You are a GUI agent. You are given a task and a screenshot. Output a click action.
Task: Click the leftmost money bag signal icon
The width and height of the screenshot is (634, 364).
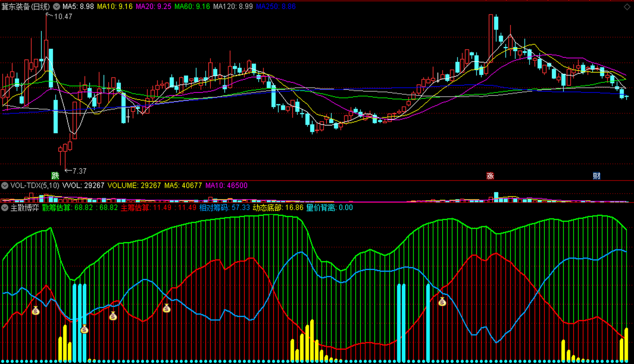(x=36, y=311)
